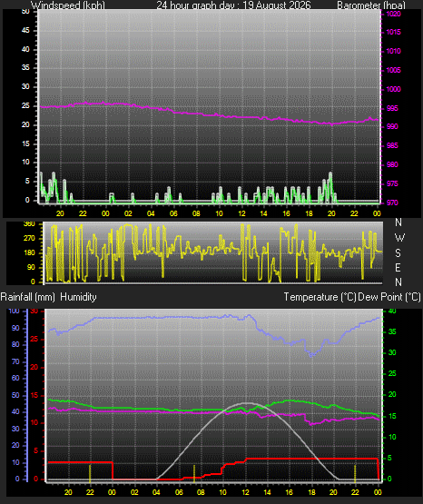This screenshot has width=423, height=504.
Task: Click the 25 value on windspeed axis
Action: pyautogui.click(x=25, y=105)
